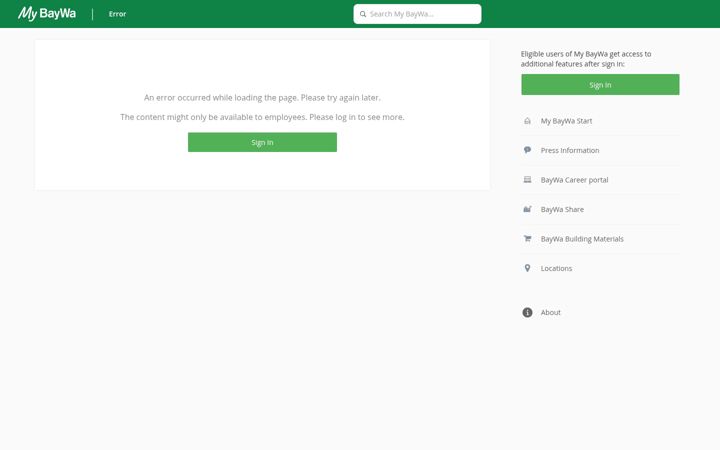Image resolution: width=720 pixels, height=450 pixels.
Task: Open BayWa Share link
Action: click(x=562, y=209)
